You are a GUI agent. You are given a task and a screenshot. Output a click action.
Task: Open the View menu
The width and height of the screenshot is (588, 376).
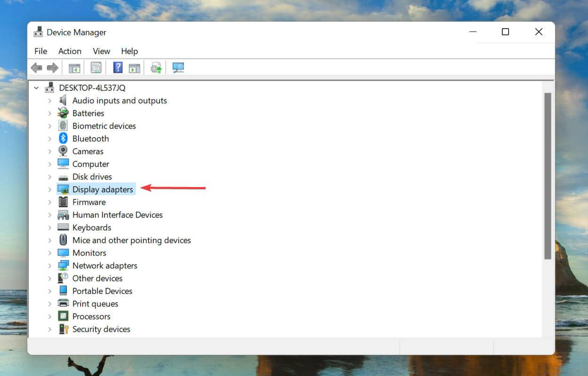[101, 51]
